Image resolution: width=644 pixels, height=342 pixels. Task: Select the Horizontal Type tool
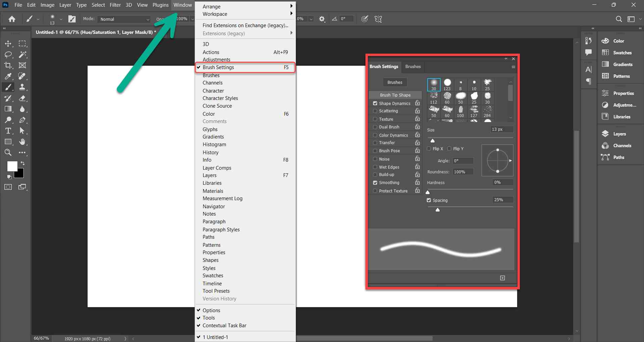[x=8, y=131]
